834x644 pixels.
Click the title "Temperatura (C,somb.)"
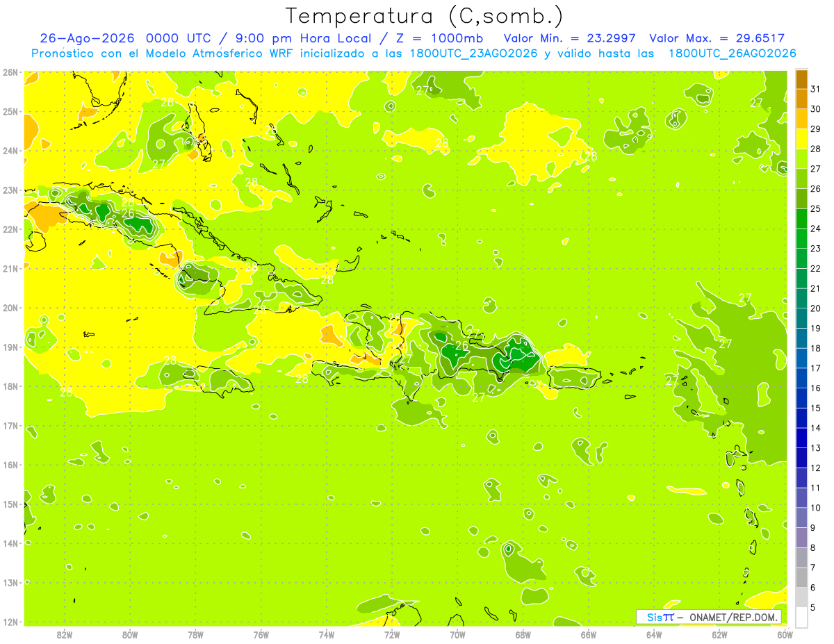[424, 16]
